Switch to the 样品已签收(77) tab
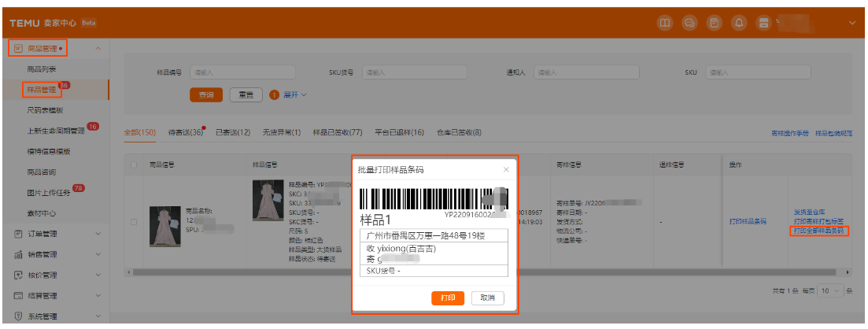868x329 pixels. click(337, 132)
